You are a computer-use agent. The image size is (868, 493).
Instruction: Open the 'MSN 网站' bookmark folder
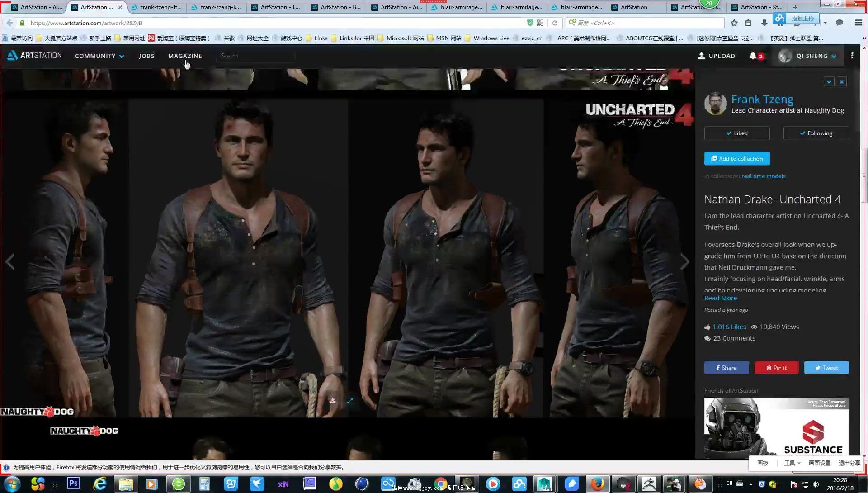point(444,38)
